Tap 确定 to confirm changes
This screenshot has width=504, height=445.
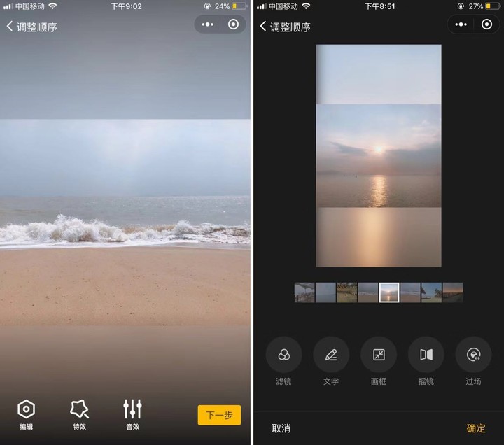point(476,428)
